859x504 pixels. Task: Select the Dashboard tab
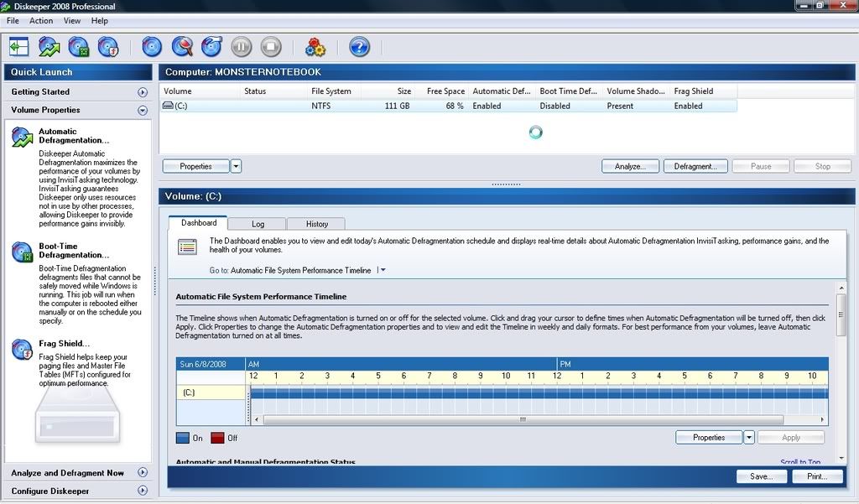198,222
